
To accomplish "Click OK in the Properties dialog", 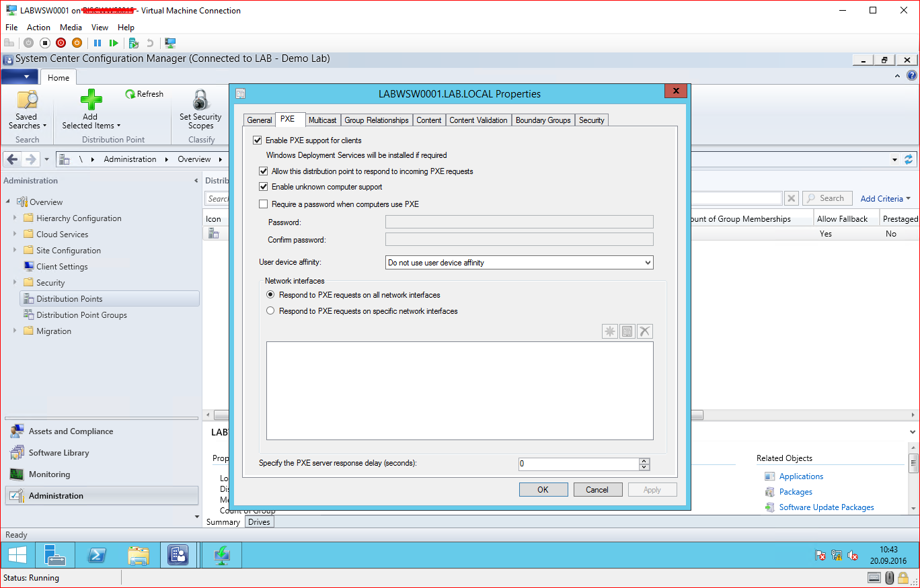I will click(x=543, y=490).
